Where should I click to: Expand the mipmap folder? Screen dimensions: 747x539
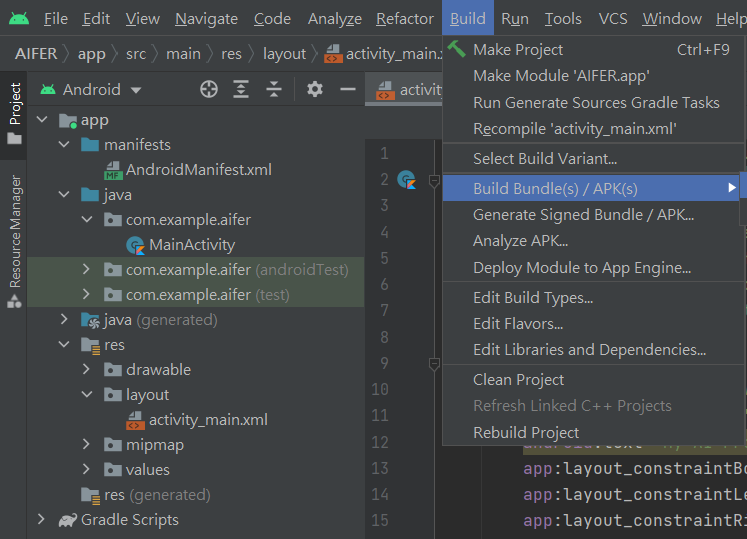tap(86, 444)
